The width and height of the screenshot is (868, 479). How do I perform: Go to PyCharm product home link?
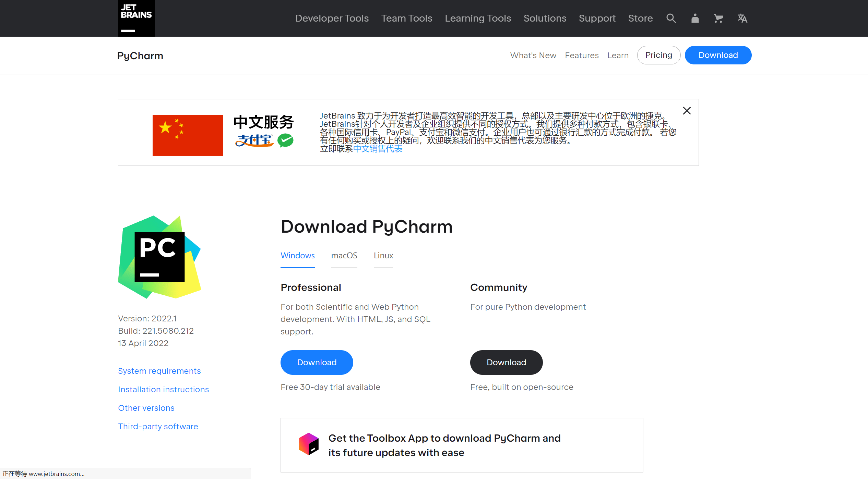(x=140, y=56)
